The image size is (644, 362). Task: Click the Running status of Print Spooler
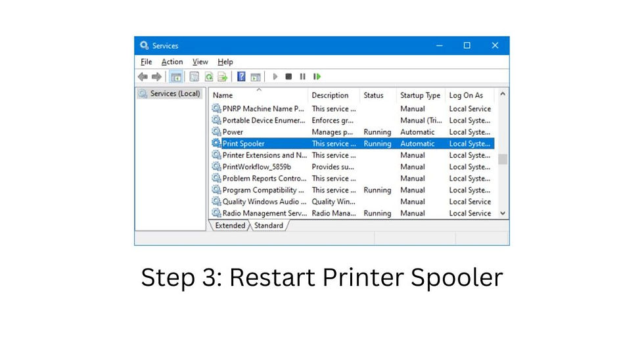[377, 144]
